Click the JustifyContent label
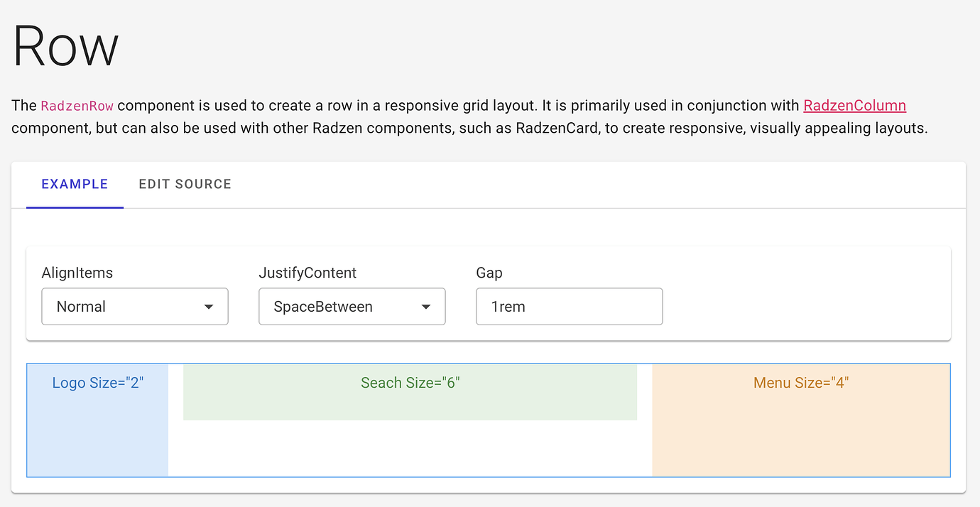Viewport: 980px width, 507px height. coord(307,273)
